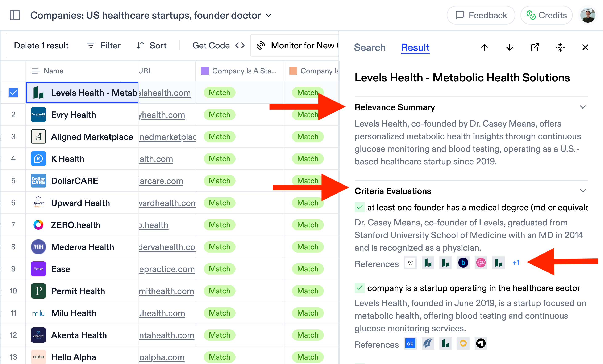Toggle the sidebar panel icon
Screen dimensions: 603x364
15,15
